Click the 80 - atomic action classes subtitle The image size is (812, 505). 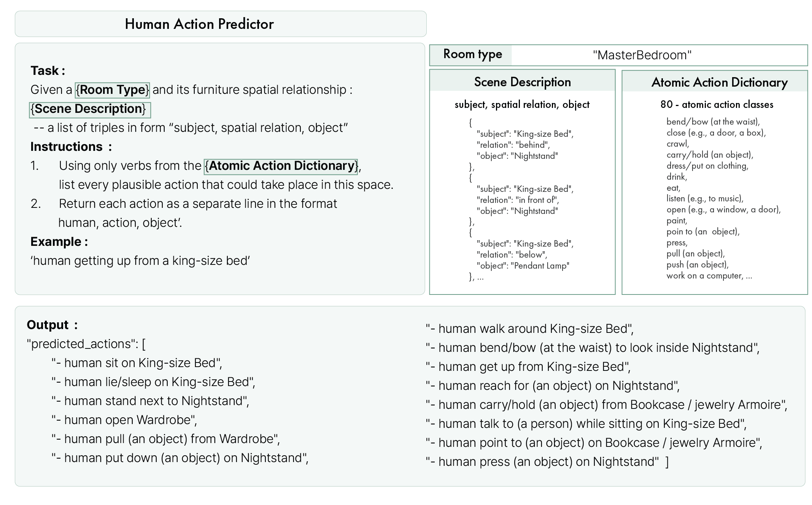pyautogui.click(x=717, y=104)
